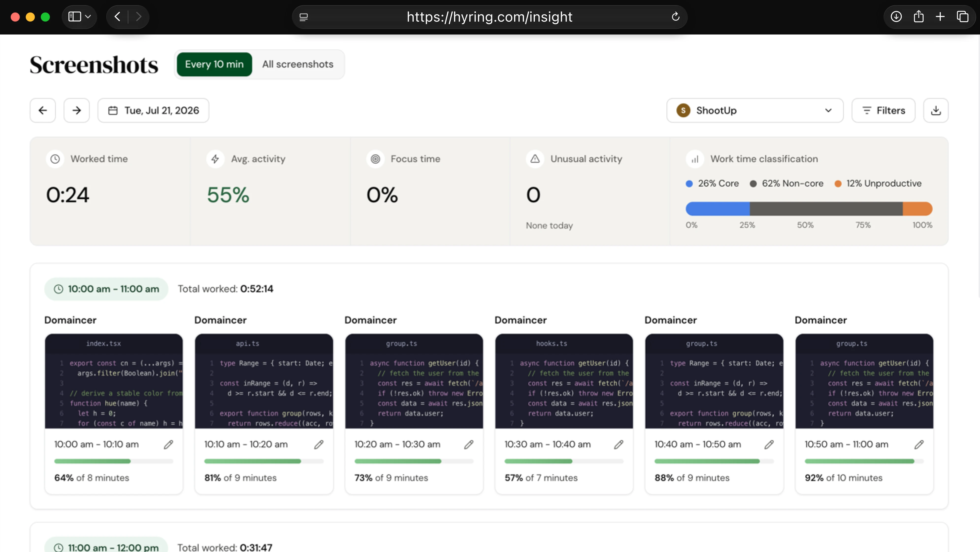Reload the hyring.com page
The image size is (980, 552).
pos(675,17)
